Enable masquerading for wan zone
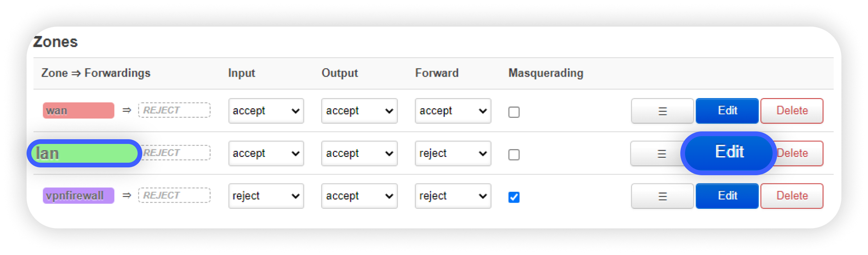 click(514, 112)
